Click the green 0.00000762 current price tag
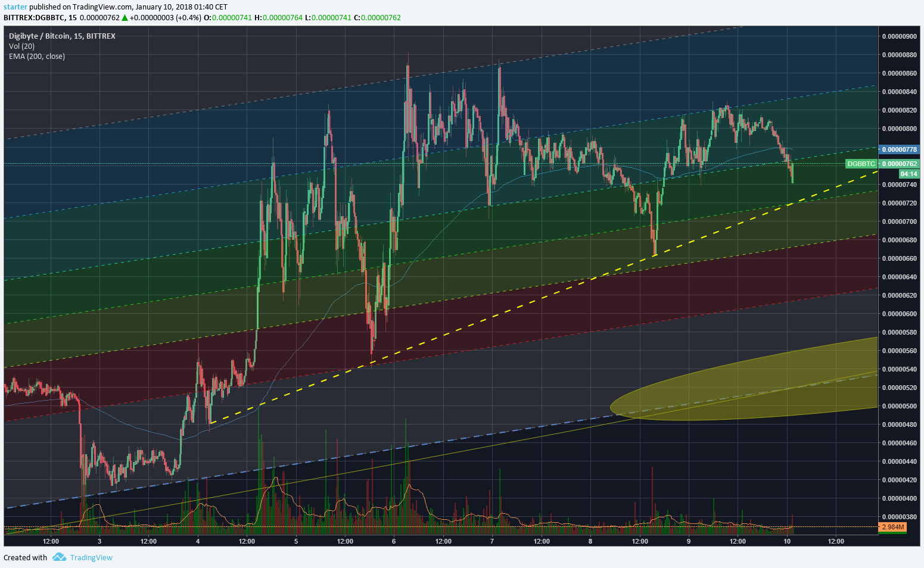Screen dimensions: 924x568 click(x=900, y=164)
